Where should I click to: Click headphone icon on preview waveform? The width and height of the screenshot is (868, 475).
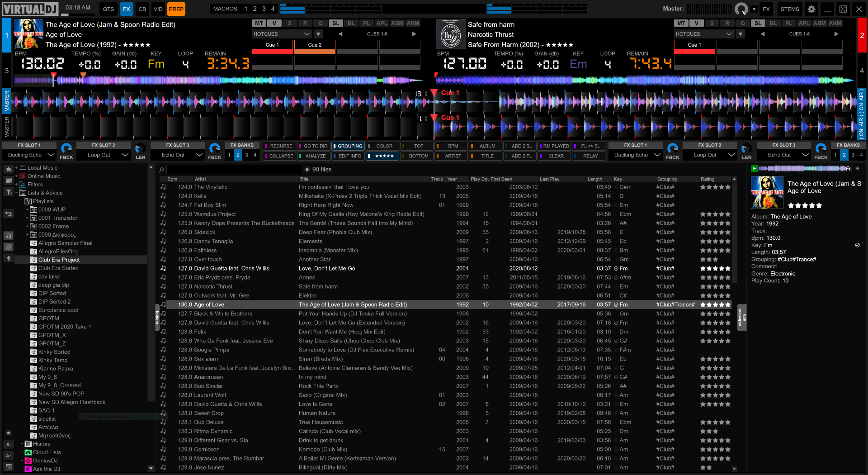[848, 168]
